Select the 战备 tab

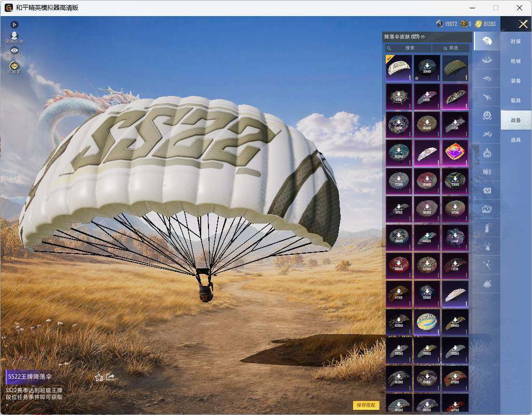pyautogui.click(x=516, y=120)
